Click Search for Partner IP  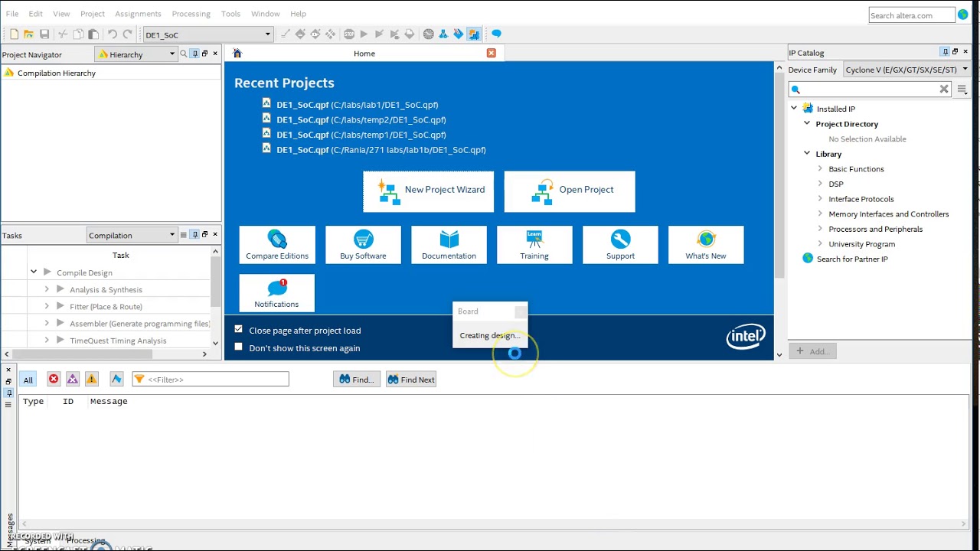(x=852, y=259)
